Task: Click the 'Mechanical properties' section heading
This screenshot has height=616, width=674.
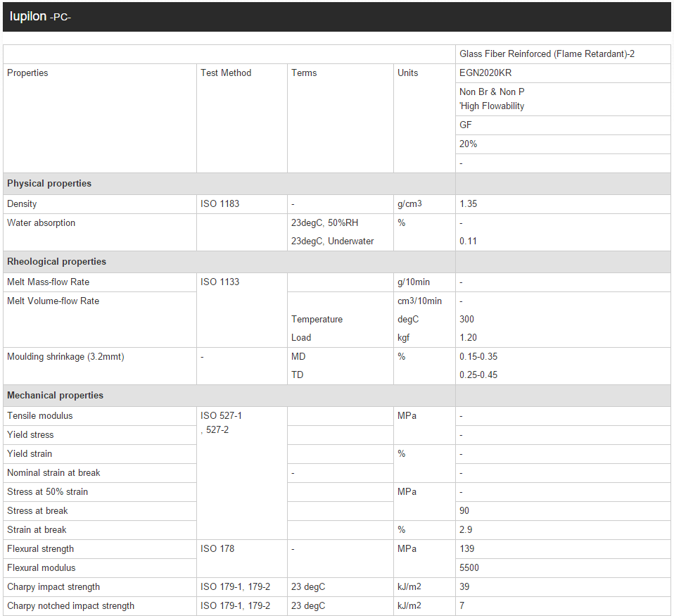Action: click(x=56, y=396)
